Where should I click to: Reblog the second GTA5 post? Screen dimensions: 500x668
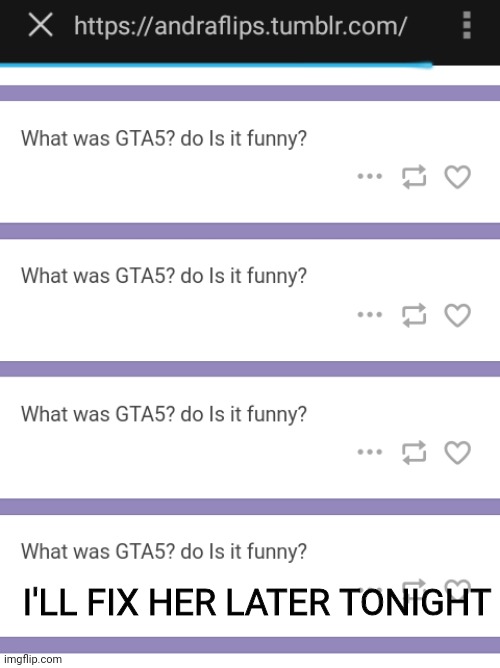point(414,315)
